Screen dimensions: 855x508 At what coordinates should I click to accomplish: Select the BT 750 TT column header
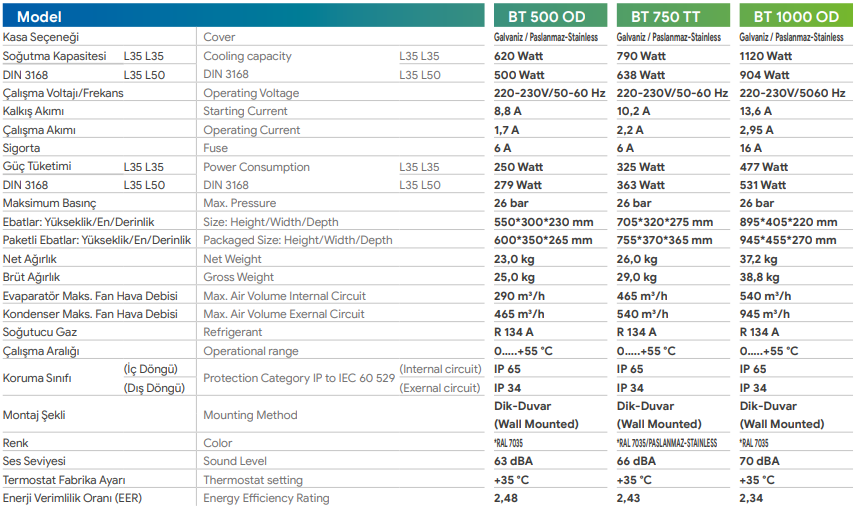pos(671,16)
